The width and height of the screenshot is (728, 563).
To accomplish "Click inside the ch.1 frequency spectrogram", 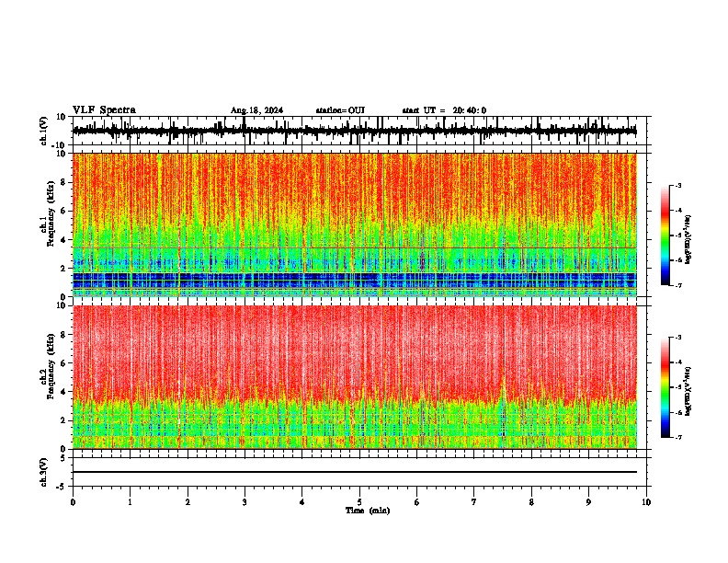I will click(355, 224).
